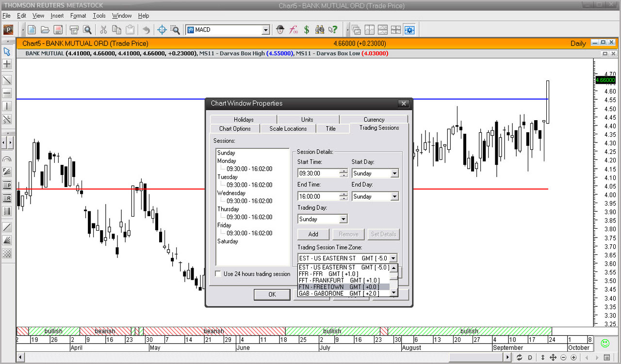Open the binoculars explorer tool

320,30
